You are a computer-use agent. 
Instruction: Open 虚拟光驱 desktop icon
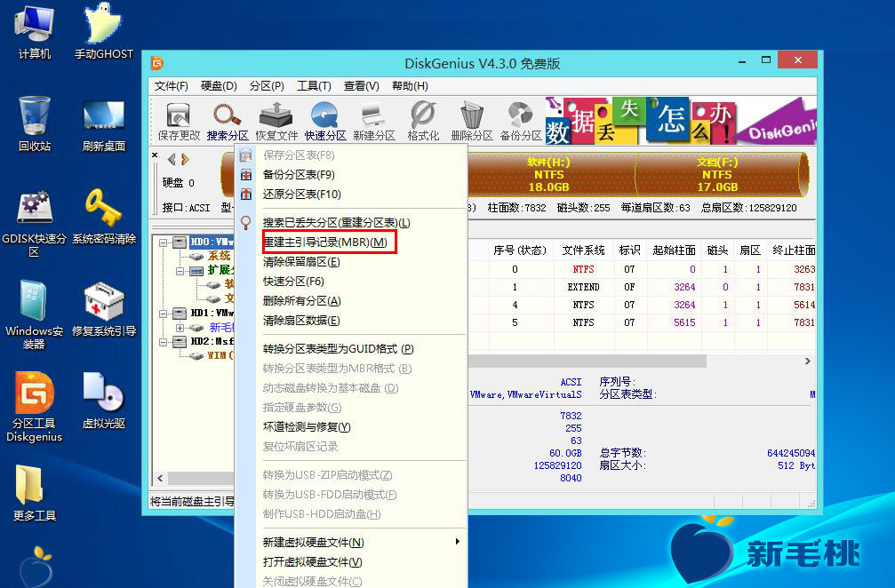click(103, 401)
